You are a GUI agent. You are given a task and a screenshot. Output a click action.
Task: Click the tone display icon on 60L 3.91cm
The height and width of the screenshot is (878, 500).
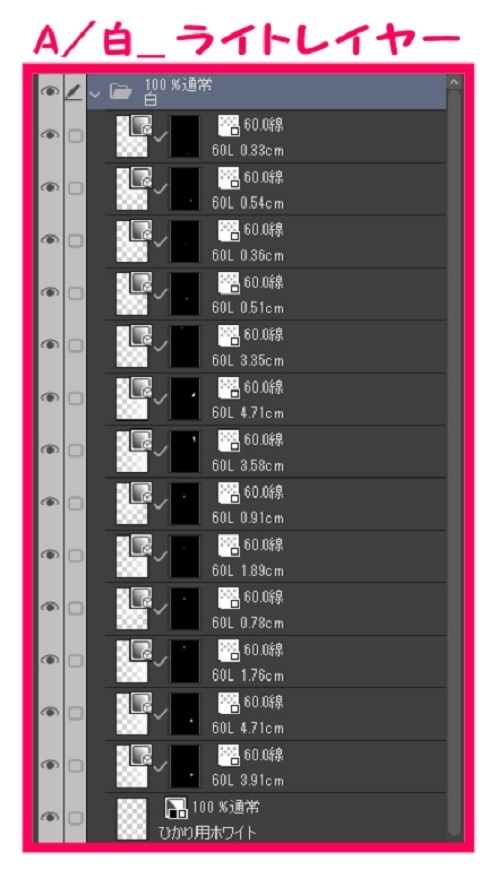pos(228,754)
